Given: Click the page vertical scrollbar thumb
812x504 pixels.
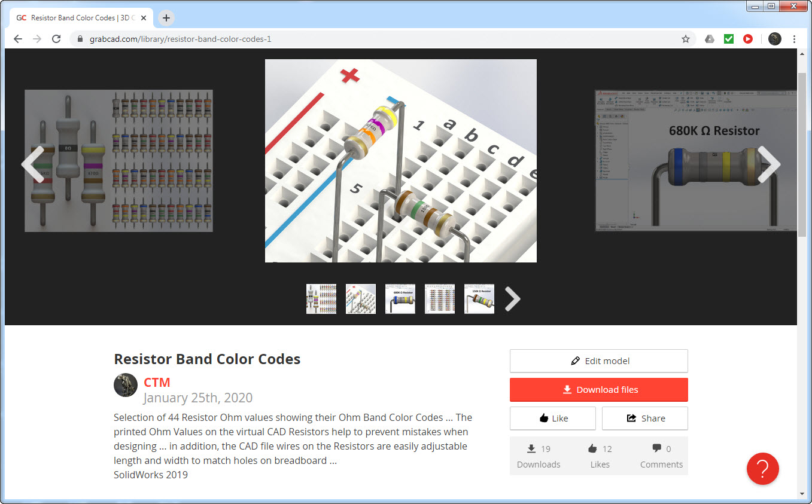Looking at the screenshot, I should (802, 154).
